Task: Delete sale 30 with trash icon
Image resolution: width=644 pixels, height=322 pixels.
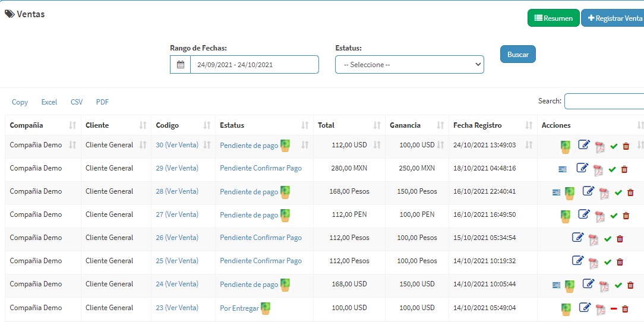Action: [626, 146]
